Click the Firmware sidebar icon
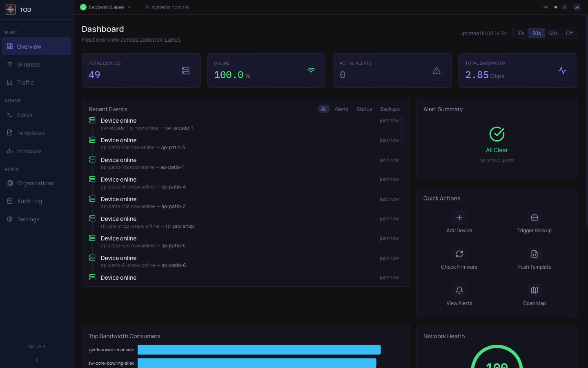The image size is (588, 368). point(9,150)
